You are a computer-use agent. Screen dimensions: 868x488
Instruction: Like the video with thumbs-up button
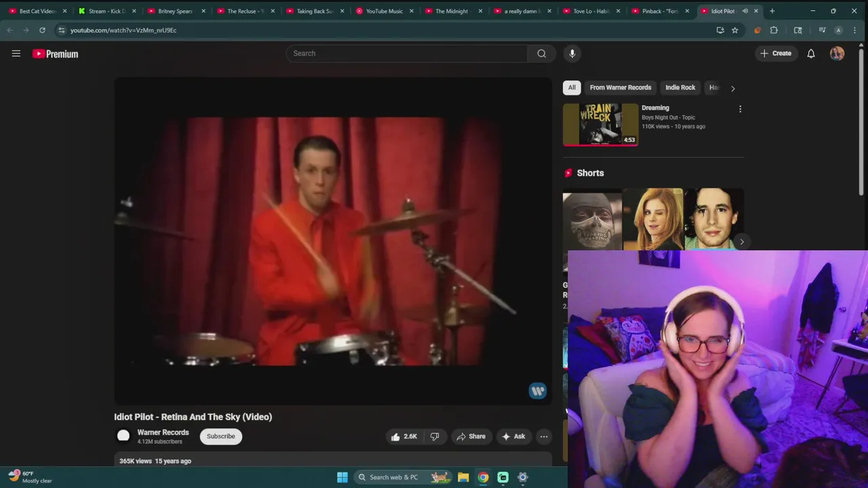(404, 436)
